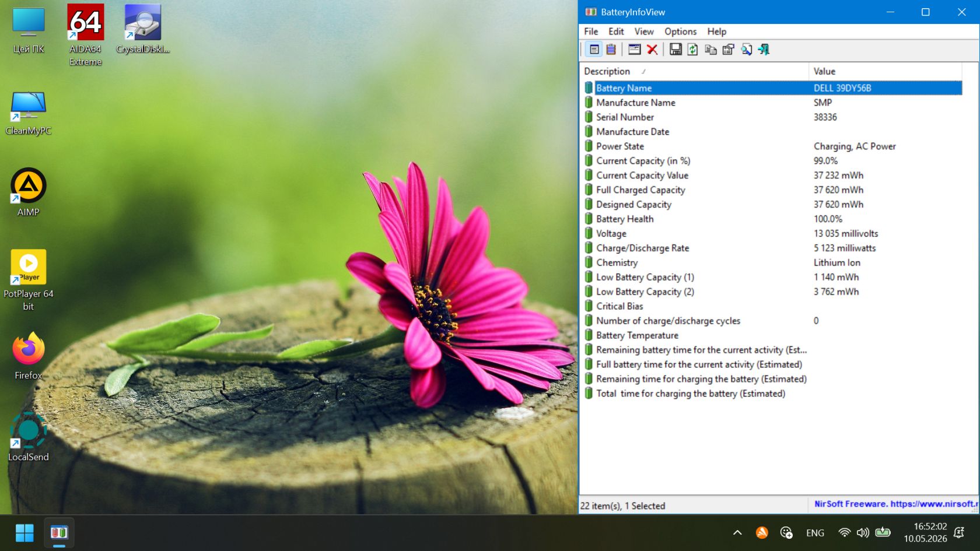Click the Find magnifier toolbar icon

(x=746, y=50)
